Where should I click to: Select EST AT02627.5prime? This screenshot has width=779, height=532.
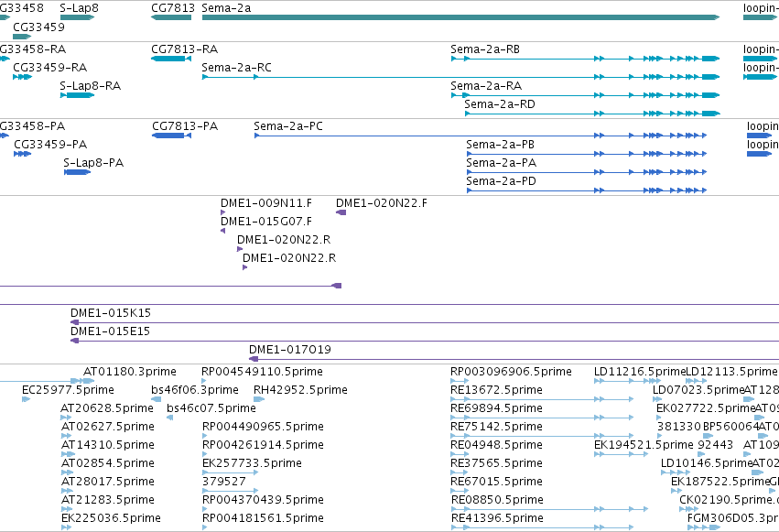tap(66, 436)
